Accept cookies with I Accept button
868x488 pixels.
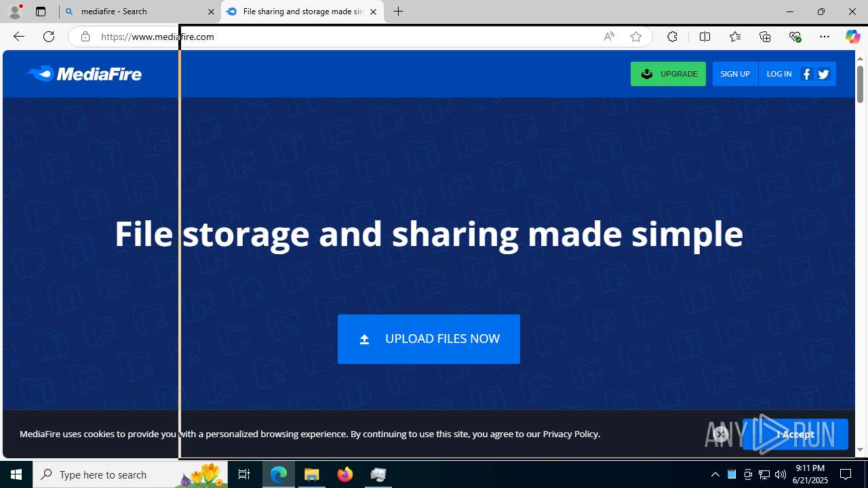pos(795,434)
